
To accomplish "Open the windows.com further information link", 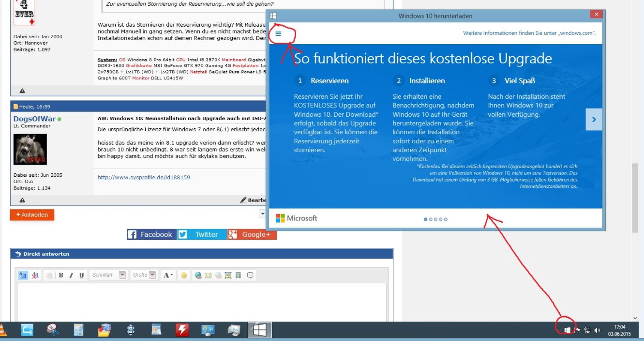I will [529, 33].
